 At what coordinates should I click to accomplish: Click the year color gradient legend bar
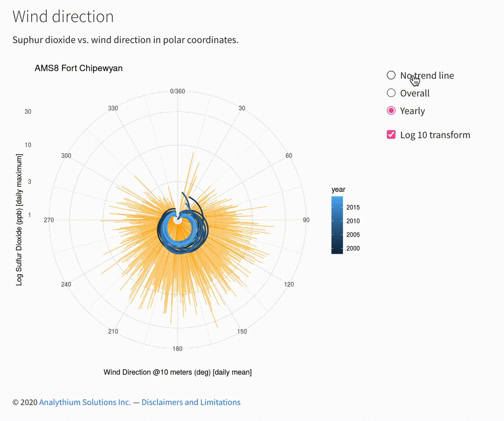(x=337, y=225)
